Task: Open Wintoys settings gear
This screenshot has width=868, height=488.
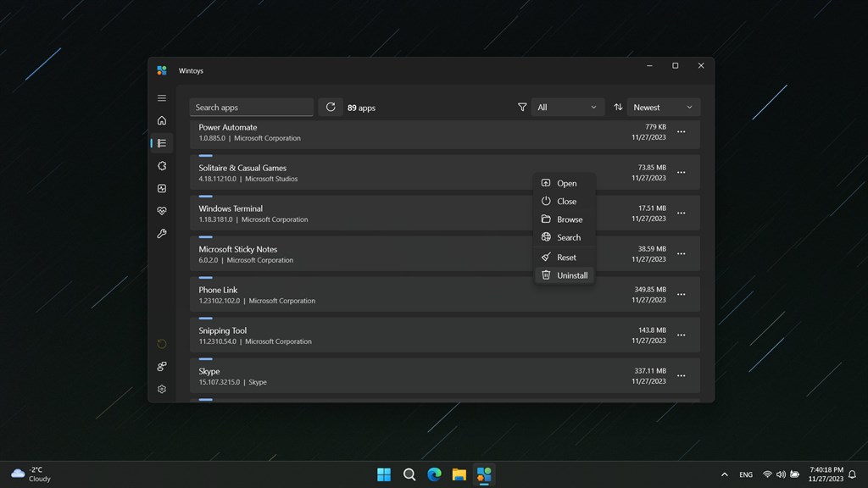Action: (162, 389)
